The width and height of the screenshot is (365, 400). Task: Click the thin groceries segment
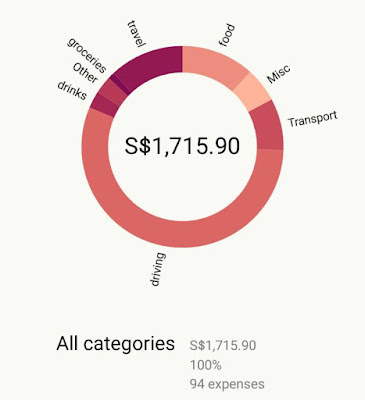(120, 83)
